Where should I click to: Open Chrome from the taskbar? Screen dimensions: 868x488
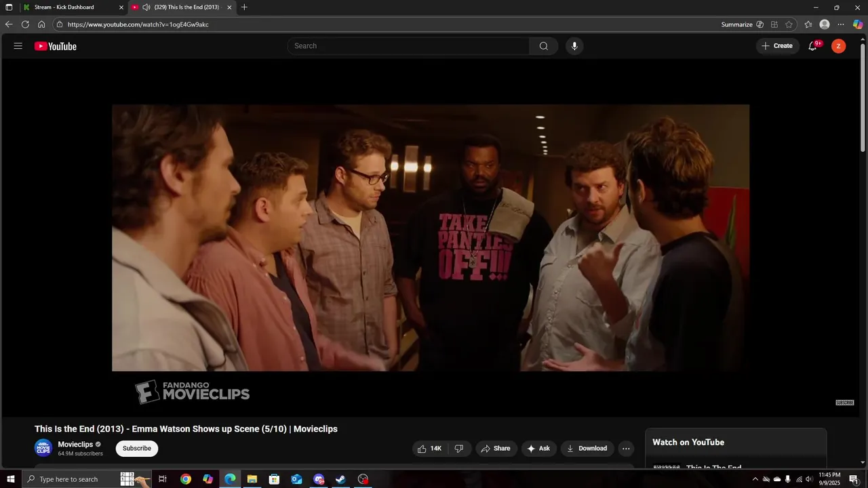[186, 479]
